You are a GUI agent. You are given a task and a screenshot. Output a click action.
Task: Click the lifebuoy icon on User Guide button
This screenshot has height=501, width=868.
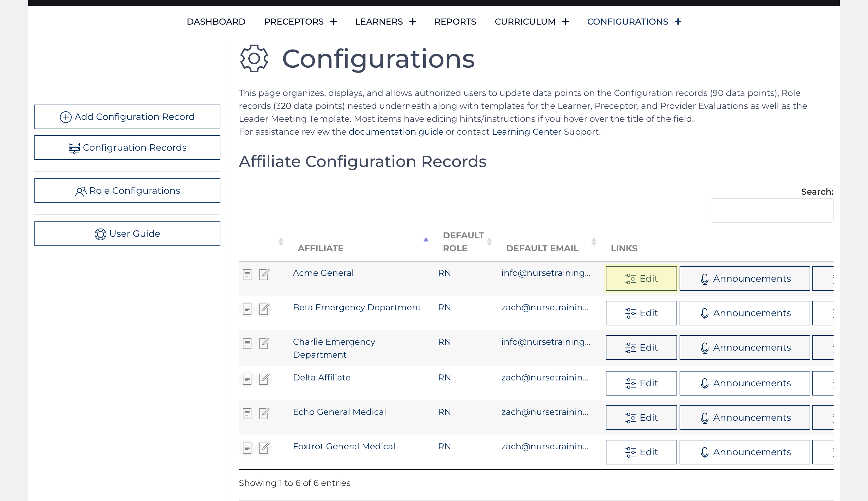[101, 234]
